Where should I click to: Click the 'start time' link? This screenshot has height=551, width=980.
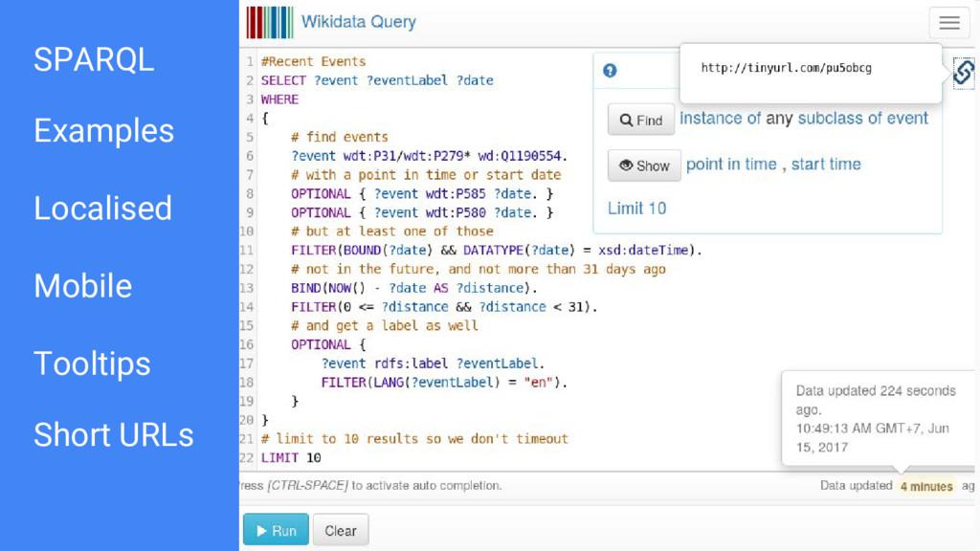pyautogui.click(x=826, y=165)
